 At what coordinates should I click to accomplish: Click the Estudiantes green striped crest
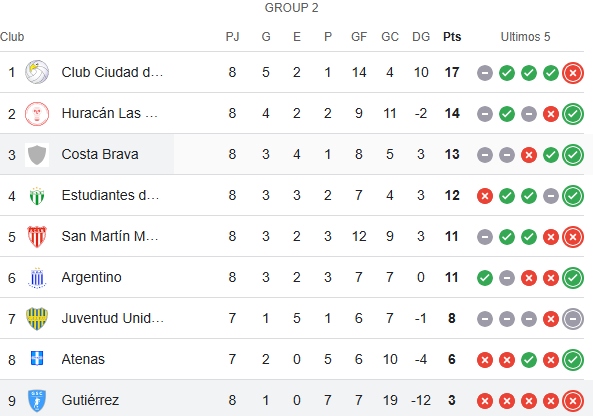pos(37,196)
